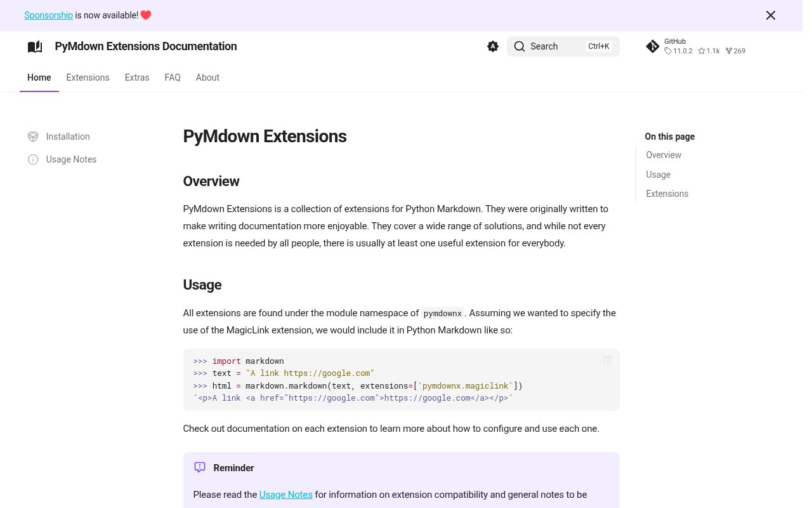Click the inline pymdownx code text
Screen dimensions: 812x508
[443, 313]
